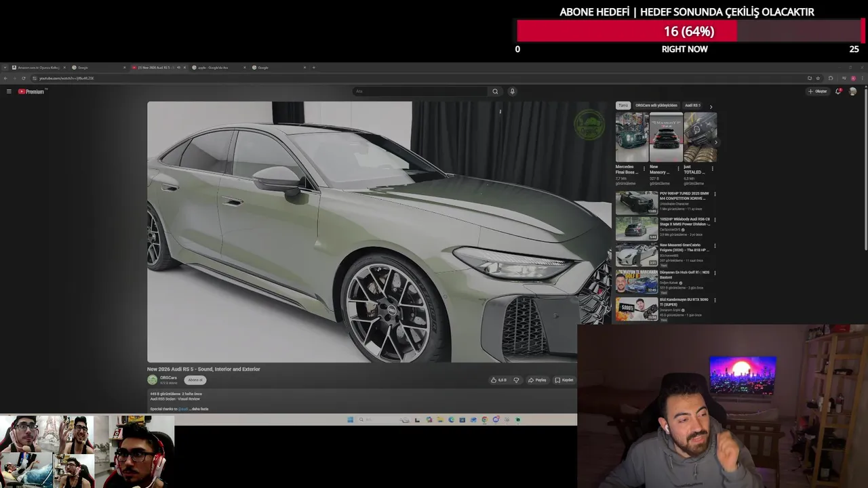Open options for the BMW M4 Competition video
The width and height of the screenshot is (868, 488).
pyautogui.click(x=715, y=195)
